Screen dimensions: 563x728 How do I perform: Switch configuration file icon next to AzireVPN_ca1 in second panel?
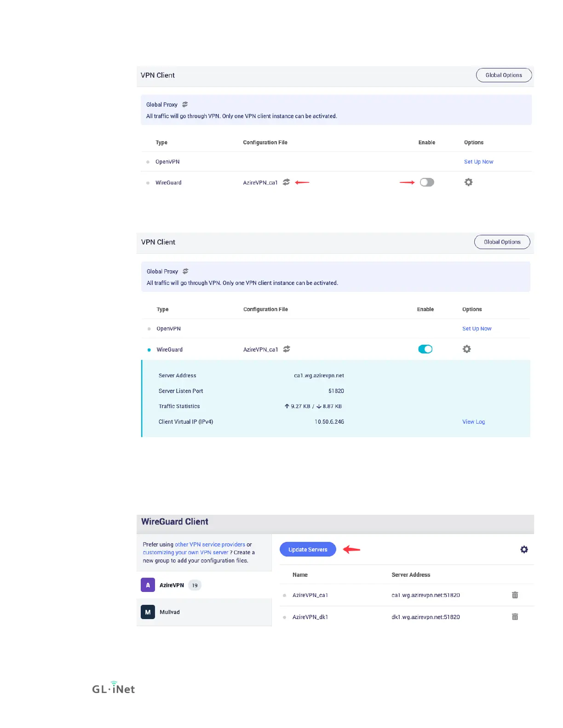point(287,349)
